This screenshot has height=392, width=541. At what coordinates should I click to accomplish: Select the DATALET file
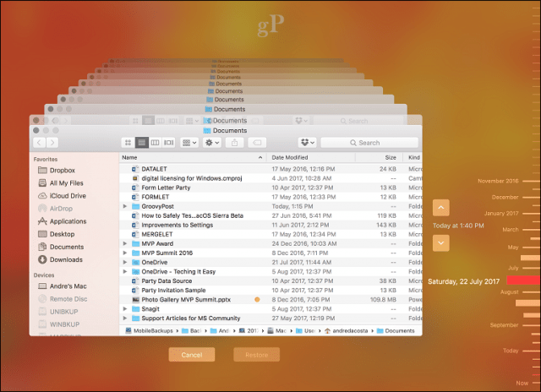point(270,169)
